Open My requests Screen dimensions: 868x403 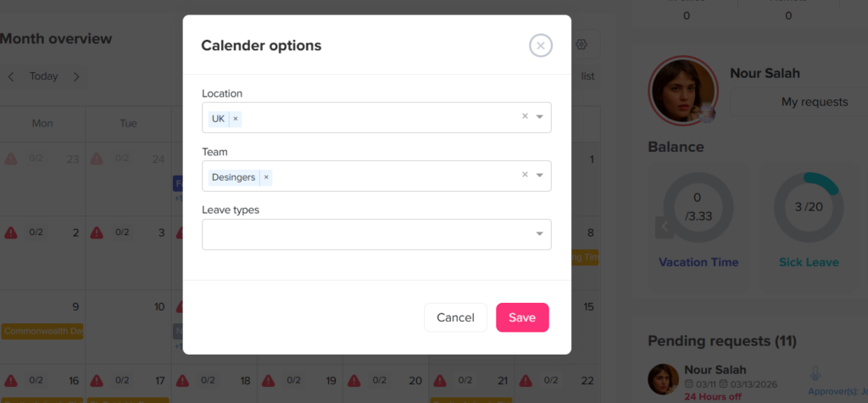tap(814, 102)
